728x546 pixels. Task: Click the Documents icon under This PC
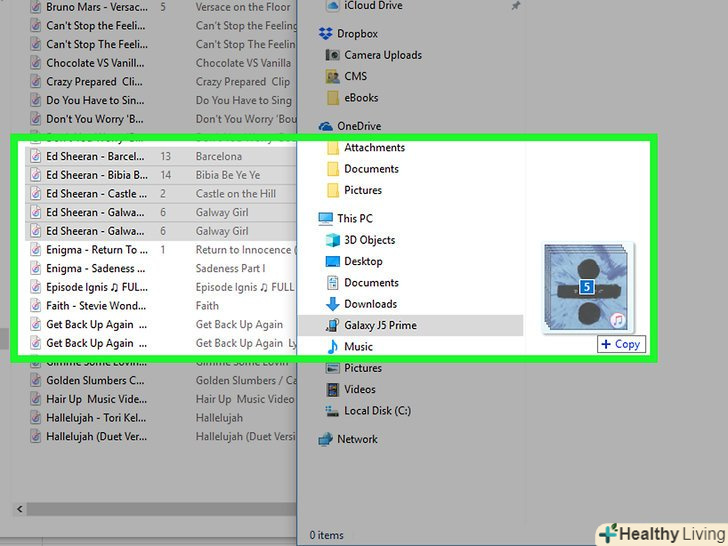(332, 283)
